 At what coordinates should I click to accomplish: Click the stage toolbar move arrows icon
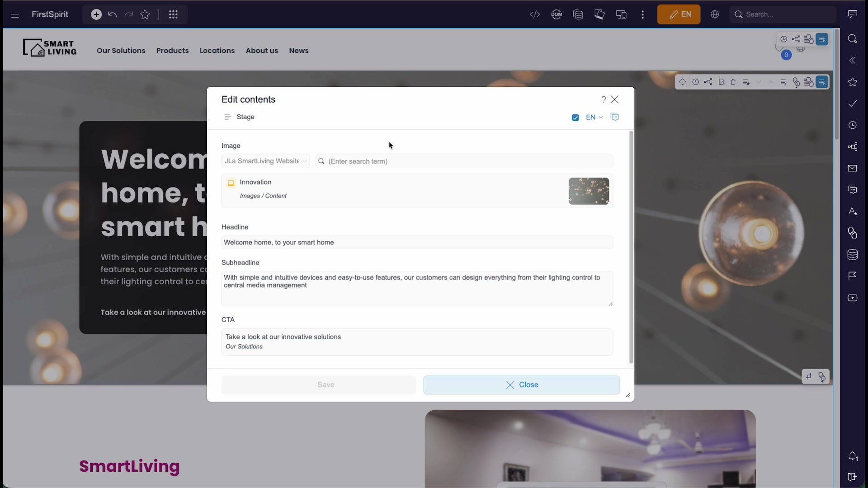point(683,82)
